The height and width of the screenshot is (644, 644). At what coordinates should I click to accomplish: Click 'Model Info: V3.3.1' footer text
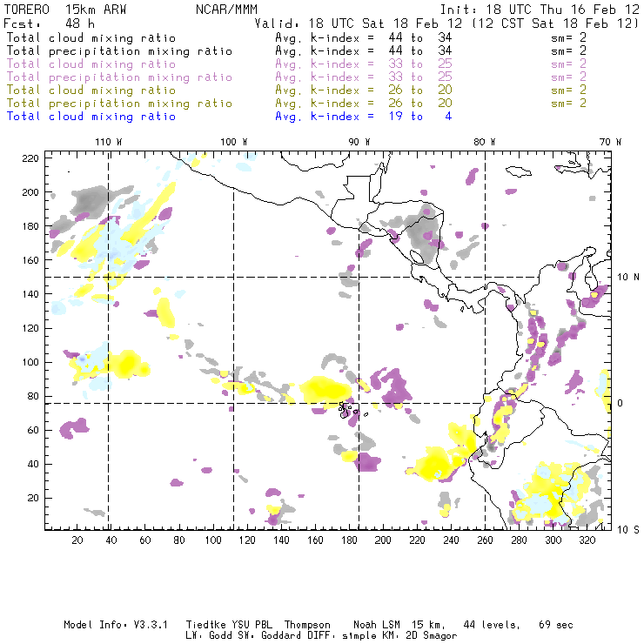tap(116, 625)
